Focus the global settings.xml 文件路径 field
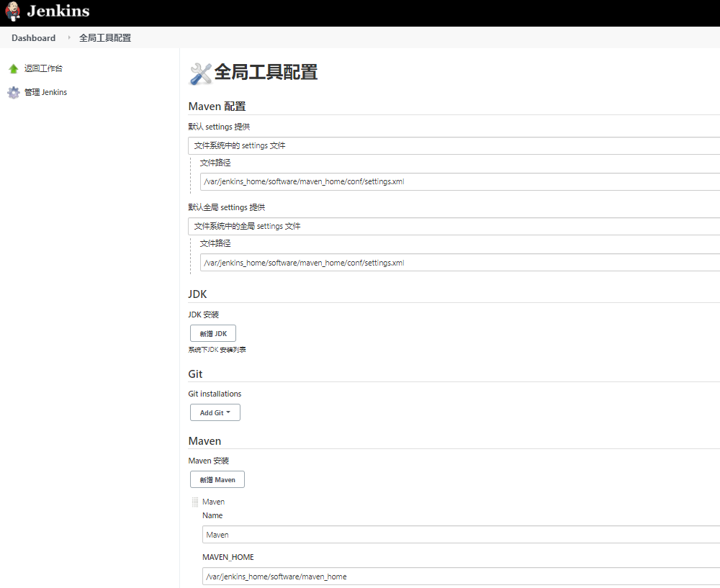Viewport: 720px width, 588px height. point(459,263)
